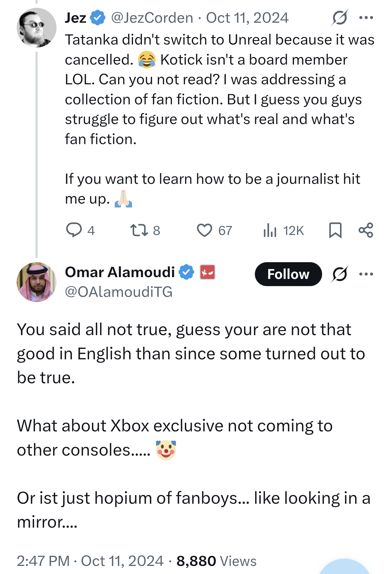Go to @OAlamoudiTG profile handle
This screenshot has height=574, width=392.
tap(119, 292)
